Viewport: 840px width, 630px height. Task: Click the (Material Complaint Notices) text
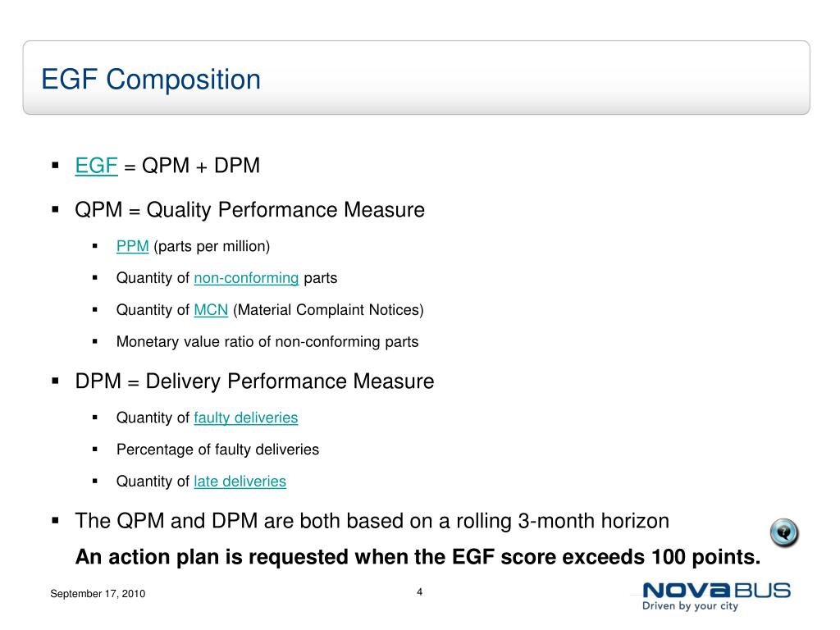pos(328,310)
